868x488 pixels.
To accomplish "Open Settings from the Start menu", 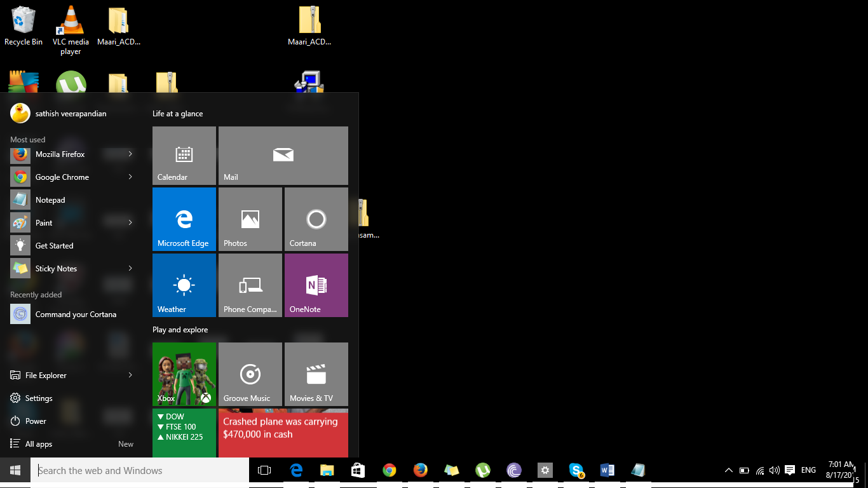I will (x=38, y=398).
